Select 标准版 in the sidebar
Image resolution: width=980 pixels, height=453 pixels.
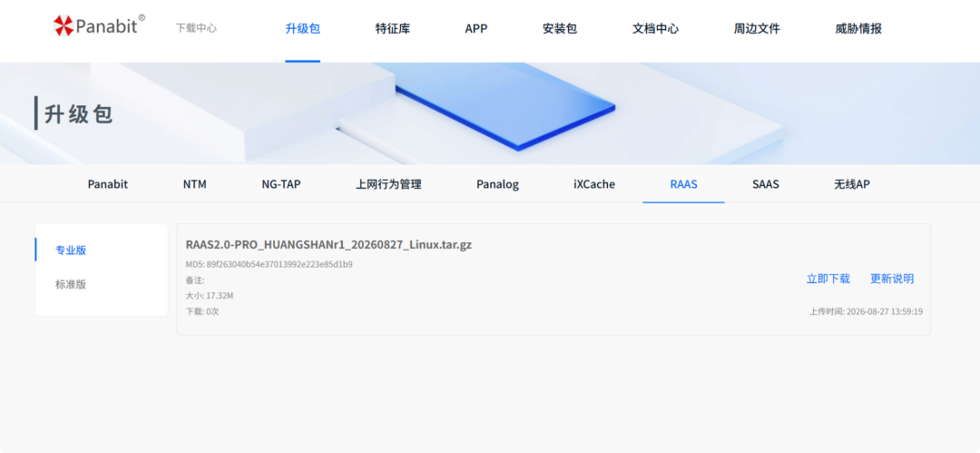(71, 284)
